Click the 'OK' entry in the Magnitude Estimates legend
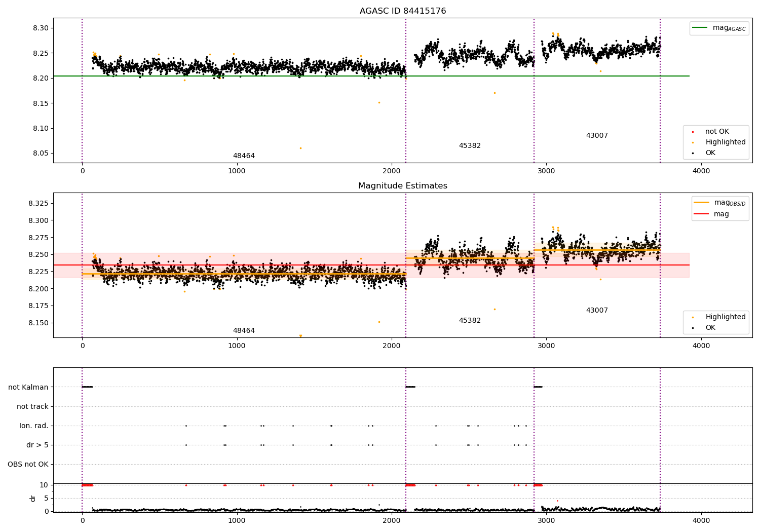This screenshot has height=532, width=760. 710,327
